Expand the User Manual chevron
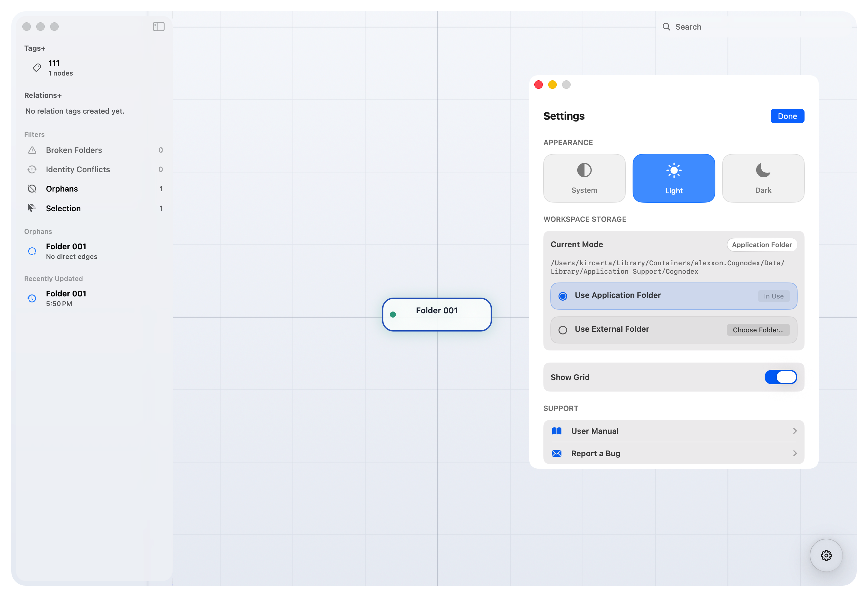Screen dimensions: 868x597 click(795, 431)
